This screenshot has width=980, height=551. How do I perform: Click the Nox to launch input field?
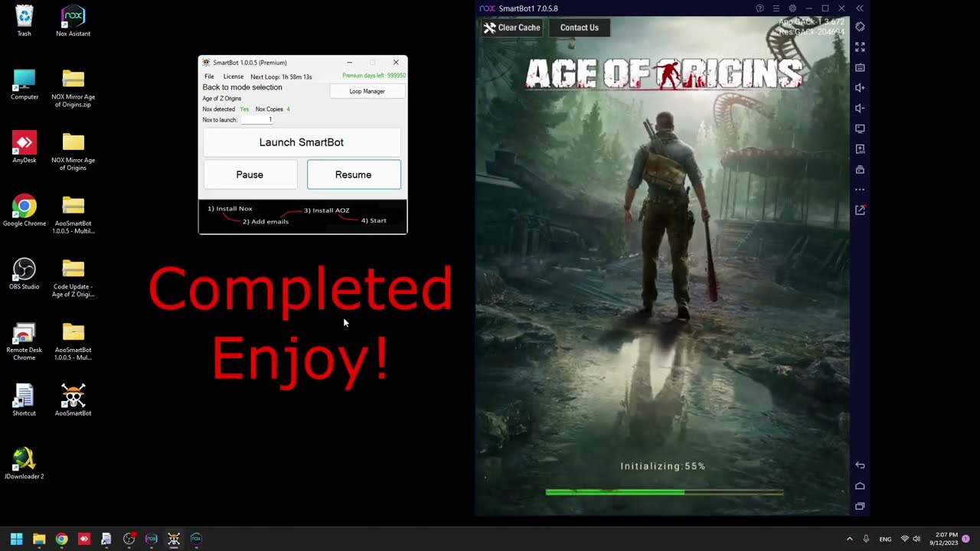point(257,119)
